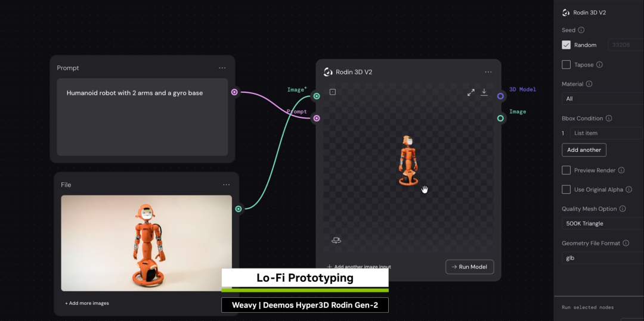Toggle the Preview Render checkbox
The height and width of the screenshot is (321, 644).
pos(566,170)
